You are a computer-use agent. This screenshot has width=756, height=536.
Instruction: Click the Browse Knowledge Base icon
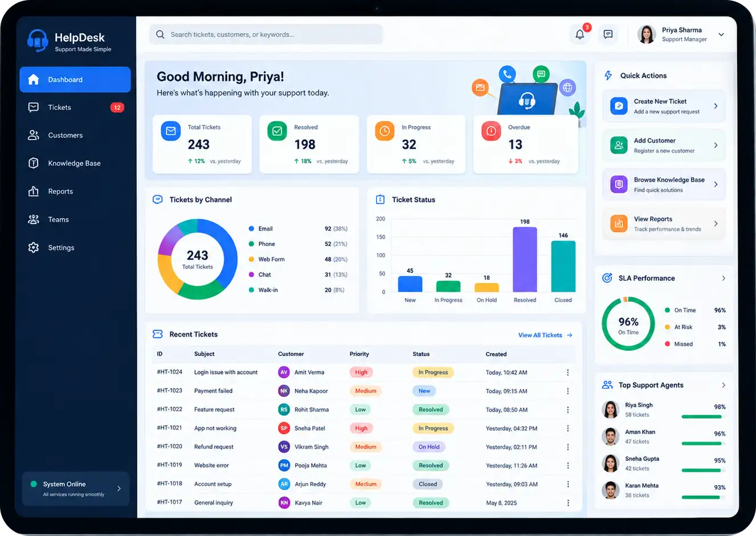(619, 185)
